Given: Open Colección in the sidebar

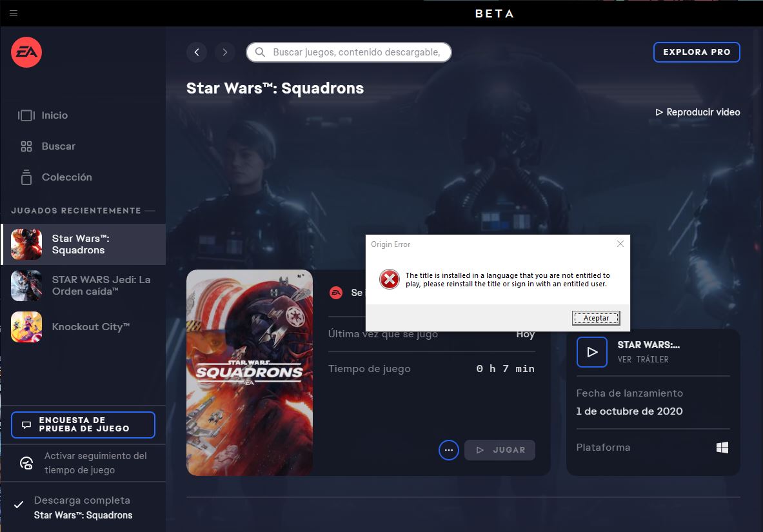Looking at the screenshot, I should 66,177.
